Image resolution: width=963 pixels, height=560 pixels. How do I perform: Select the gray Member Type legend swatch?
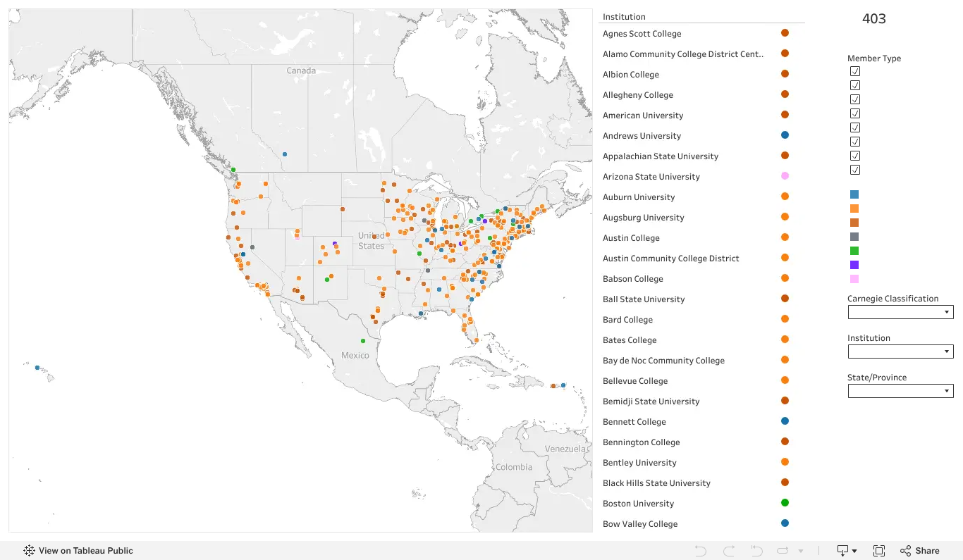tap(854, 237)
